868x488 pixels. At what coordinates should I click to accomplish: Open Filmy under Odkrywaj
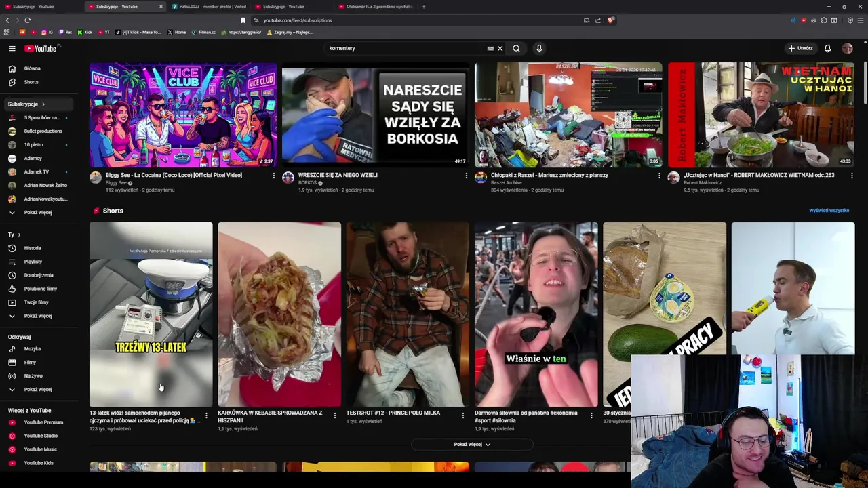click(37, 363)
